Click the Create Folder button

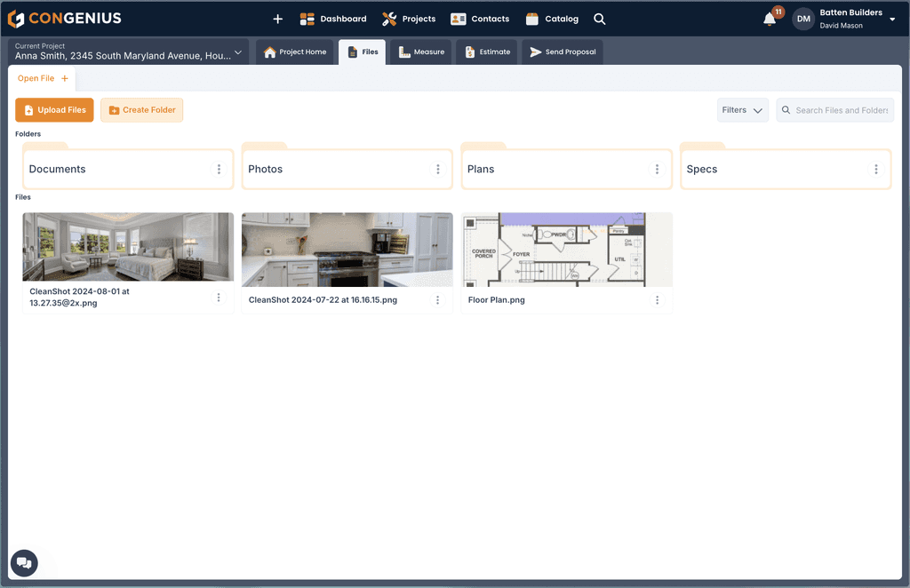[x=141, y=109]
